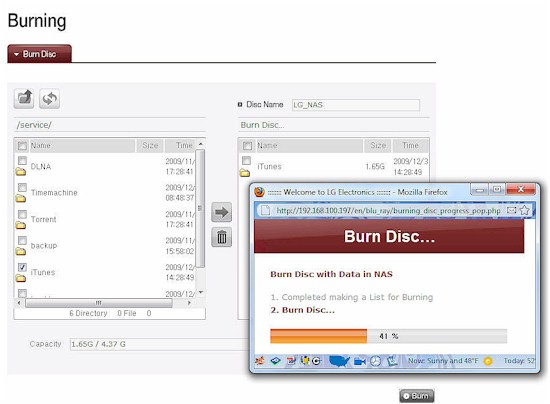Screen dimensions: 550x404
Task: Click the bookmark star in popup address bar
Action: pos(524,210)
